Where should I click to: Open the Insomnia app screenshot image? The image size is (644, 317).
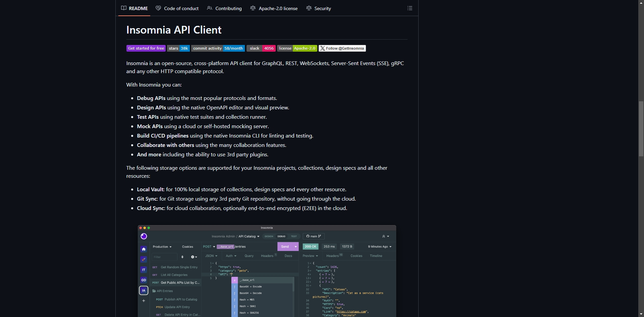(267, 271)
